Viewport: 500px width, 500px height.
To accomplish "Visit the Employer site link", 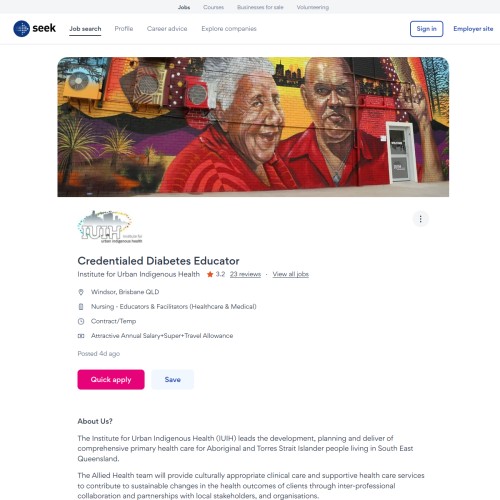I will [x=473, y=29].
